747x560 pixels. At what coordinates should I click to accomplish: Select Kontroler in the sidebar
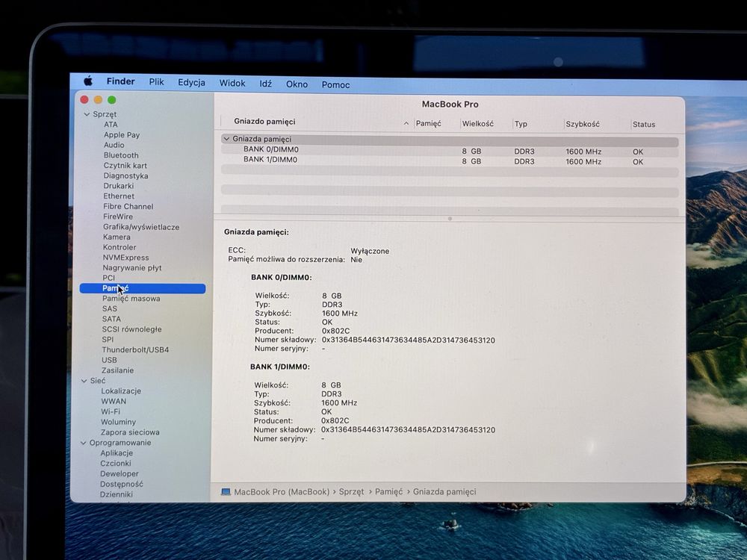tap(119, 247)
